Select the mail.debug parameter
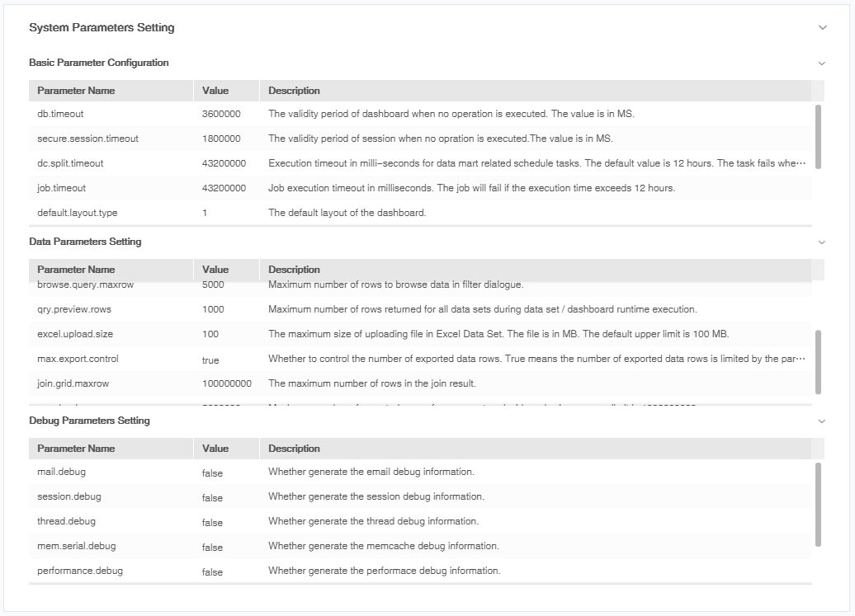The width and height of the screenshot is (855, 616). 62,472
